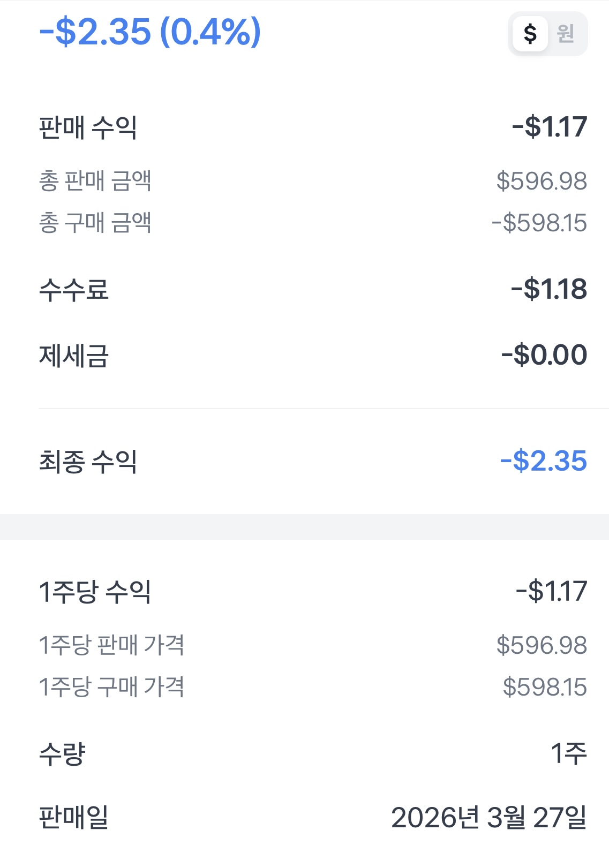Tap the total purchase amount -$598.15

[x=539, y=223]
